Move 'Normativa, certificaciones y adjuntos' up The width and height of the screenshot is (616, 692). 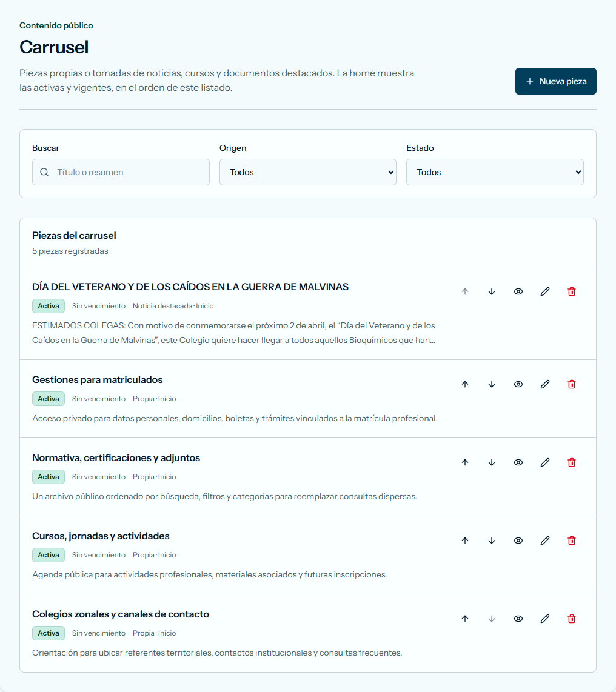point(465,462)
